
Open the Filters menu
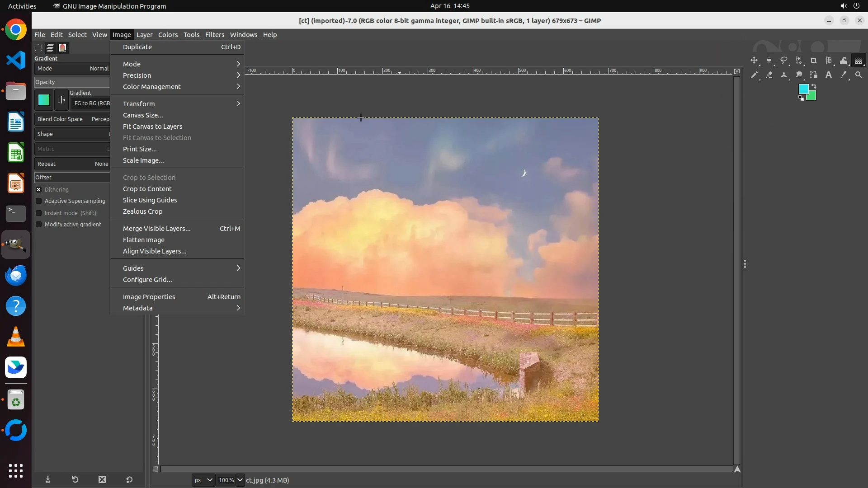click(x=214, y=35)
